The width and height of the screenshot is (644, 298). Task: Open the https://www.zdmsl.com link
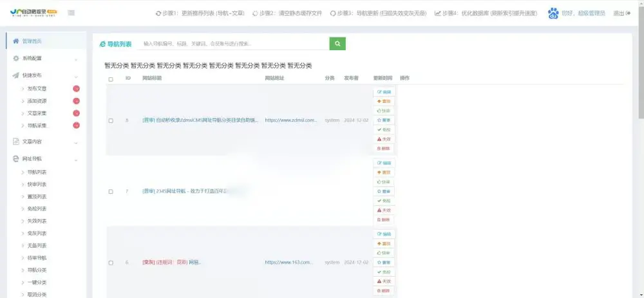(x=291, y=120)
